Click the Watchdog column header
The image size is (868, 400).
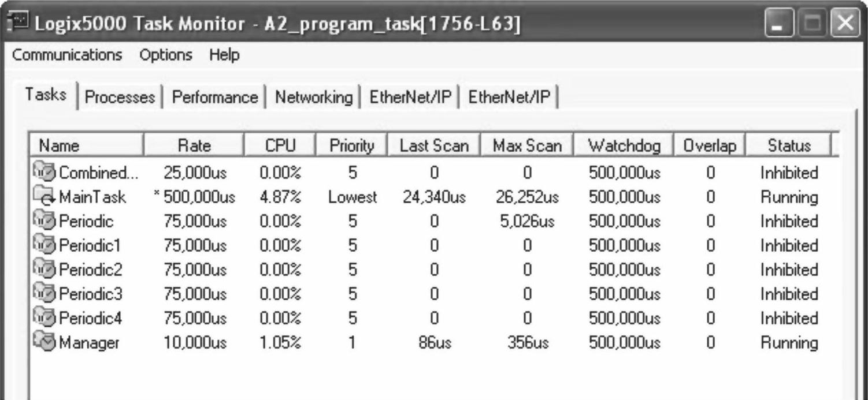tap(624, 146)
